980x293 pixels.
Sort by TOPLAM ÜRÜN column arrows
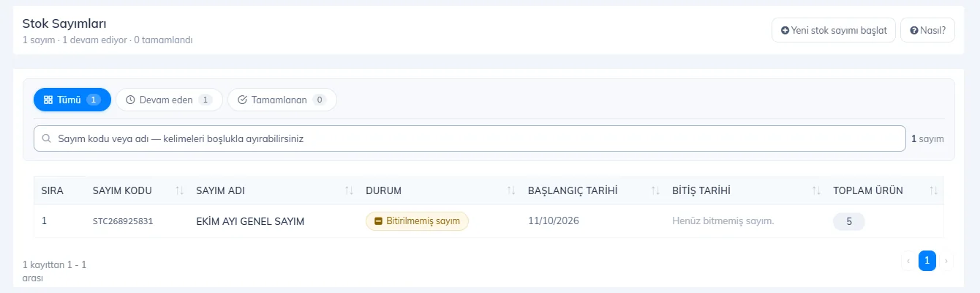pos(933,190)
